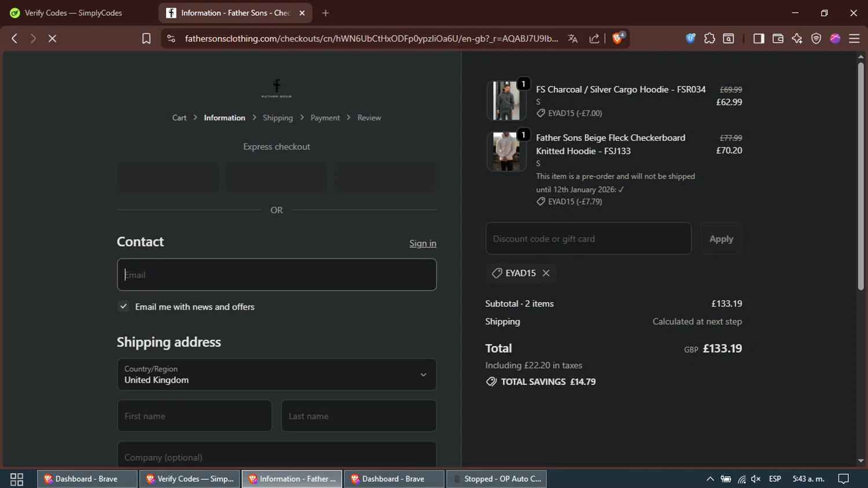Open the Bitwarden shield extension icon

point(690,38)
